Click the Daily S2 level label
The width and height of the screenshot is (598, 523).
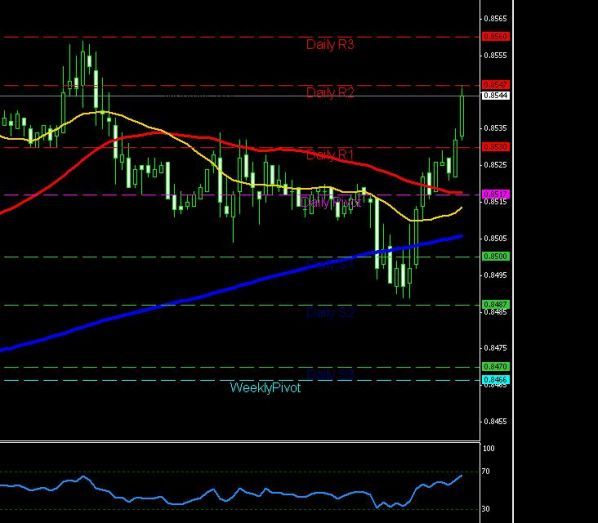(x=331, y=313)
